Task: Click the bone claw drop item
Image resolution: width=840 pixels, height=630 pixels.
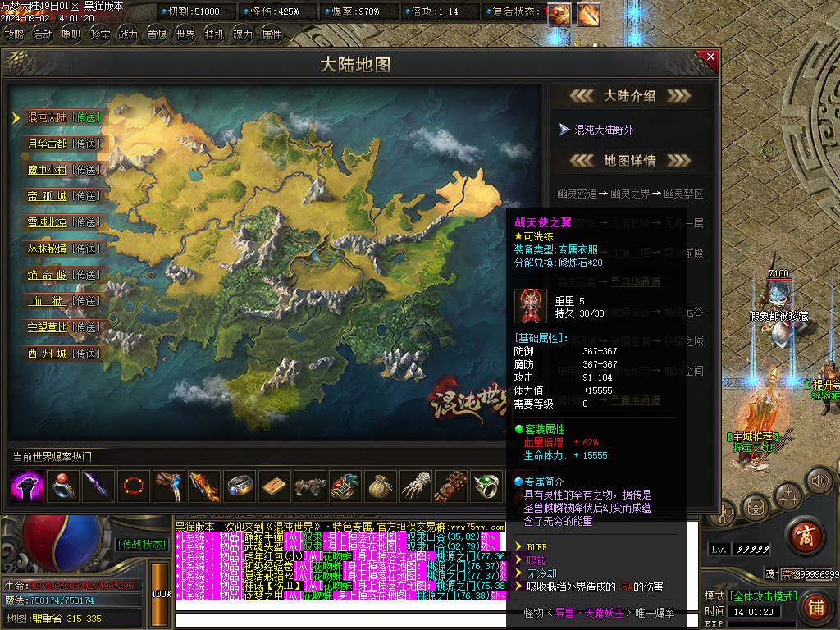Action: point(415,487)
